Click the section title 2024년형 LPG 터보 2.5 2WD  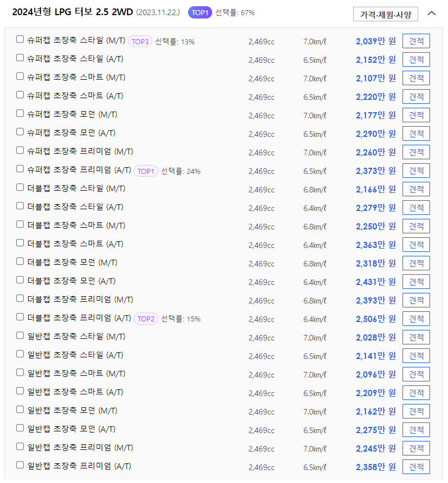point(72,12)
